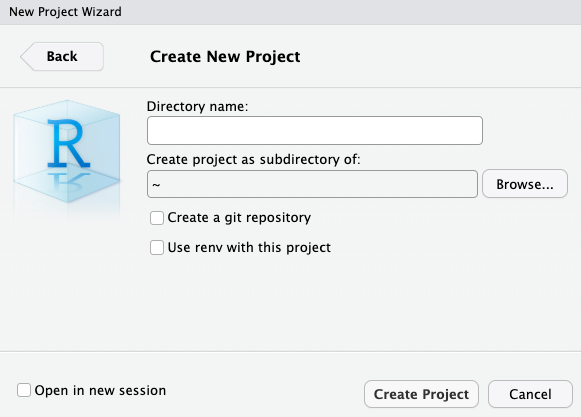Click the Create a git repository label text

(239, 218)
